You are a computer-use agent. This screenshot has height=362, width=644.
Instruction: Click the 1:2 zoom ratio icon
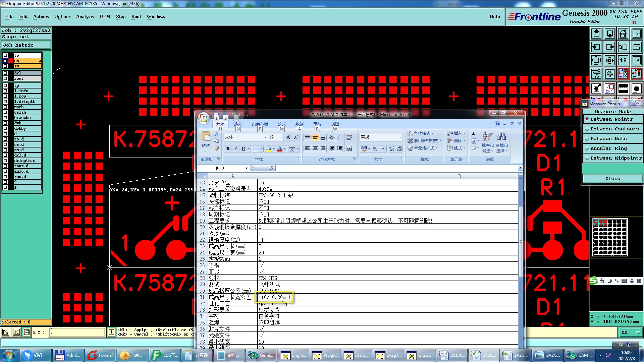pos(623,60)
